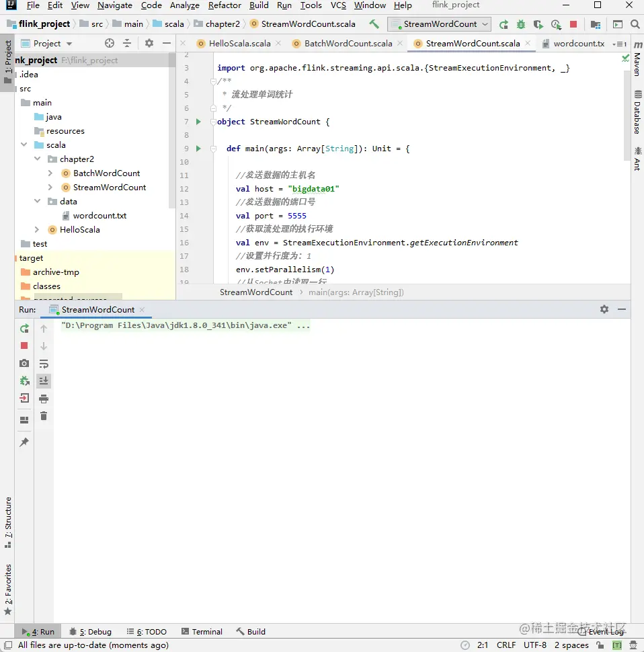
Task: Fold the main method at line 9
Action: tap(213, 149)
